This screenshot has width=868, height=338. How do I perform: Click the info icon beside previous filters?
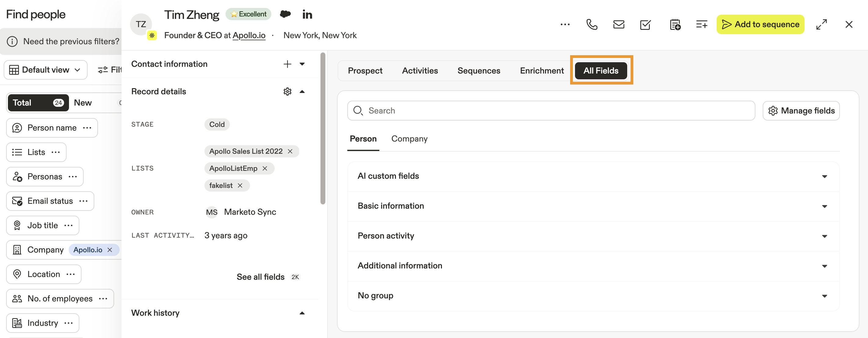point(12,41)
